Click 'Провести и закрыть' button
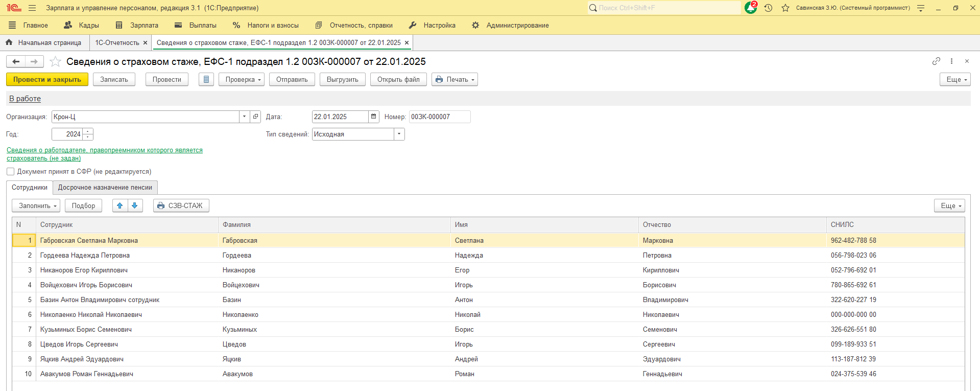The width and height of the screenshot is (980, 391). 47,80
